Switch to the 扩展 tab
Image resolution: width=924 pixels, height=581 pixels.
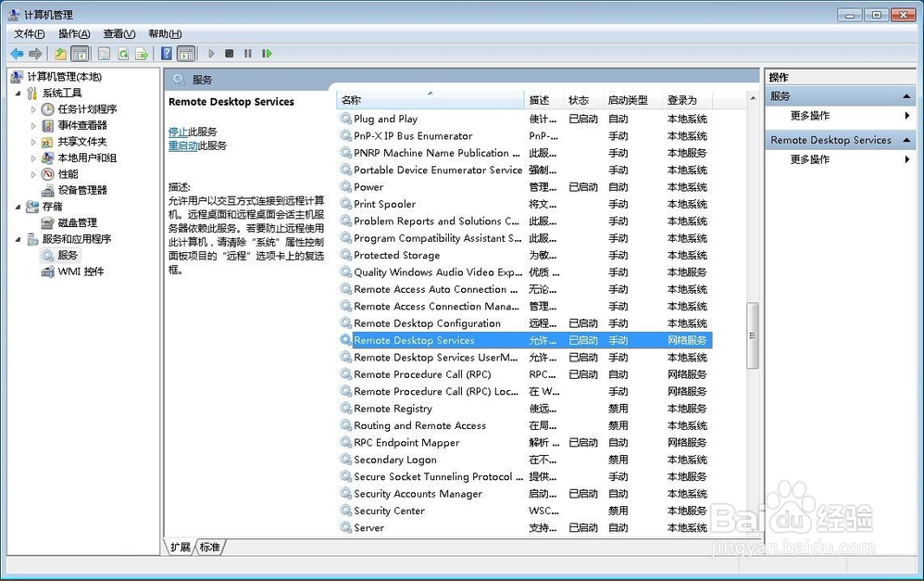[x=181, y=547]
